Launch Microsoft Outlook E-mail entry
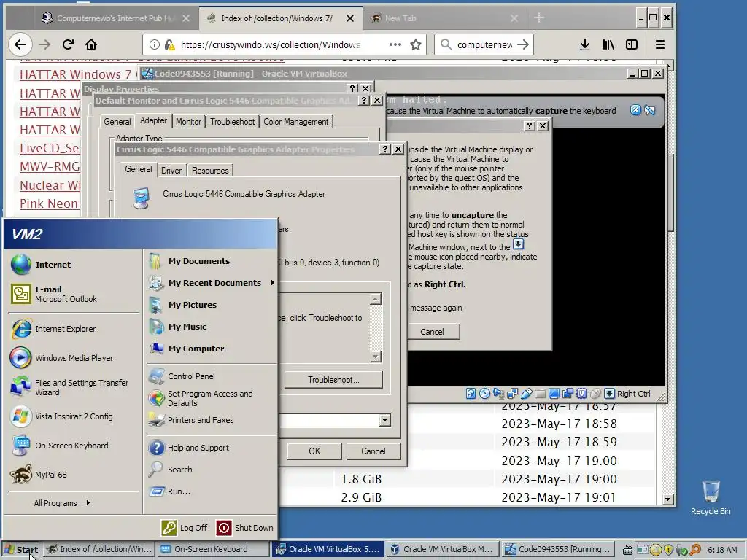 pyautogui.click(x=74, y=294)
